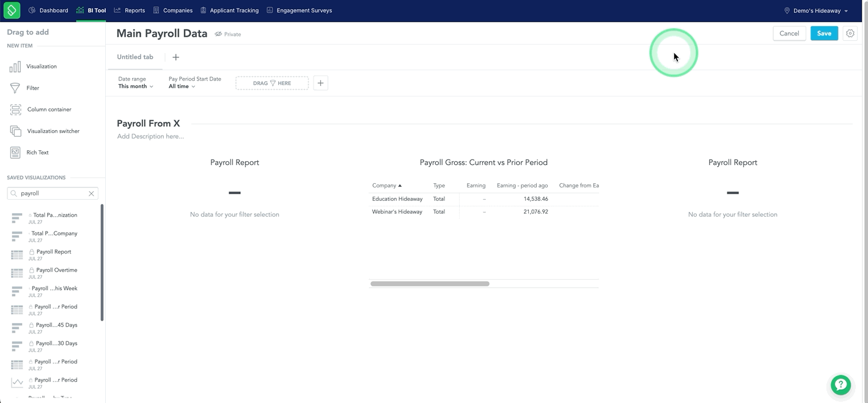
Task: Click Payroll Gross: Current vs Prior Period title
Action: 484,162
